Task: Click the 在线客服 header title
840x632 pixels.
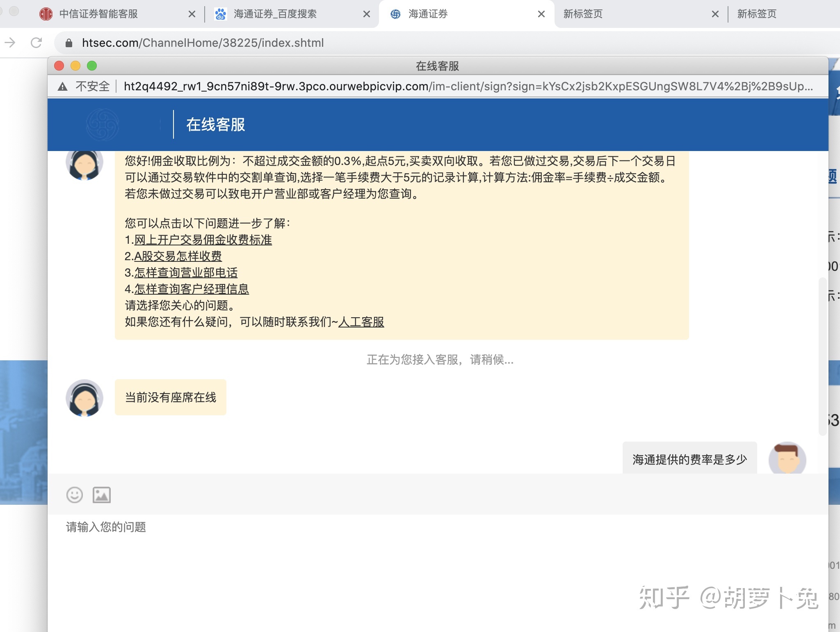Action: pyautogui.click(x=216, y=124)
